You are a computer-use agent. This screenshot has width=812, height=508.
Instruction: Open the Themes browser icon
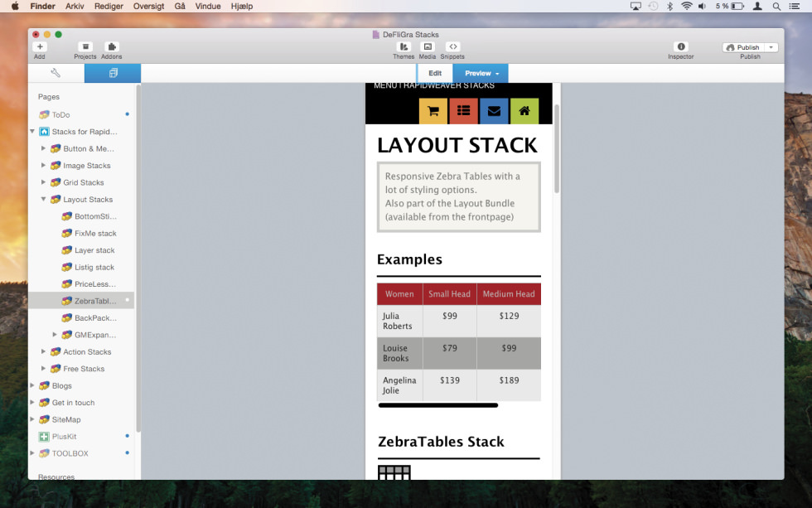click(404, 46)
